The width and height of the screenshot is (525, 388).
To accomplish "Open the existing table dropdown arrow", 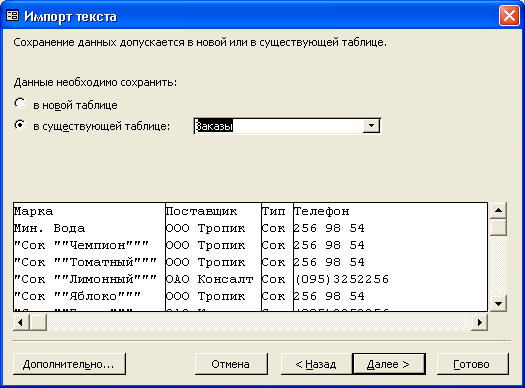I will point(371,126).
